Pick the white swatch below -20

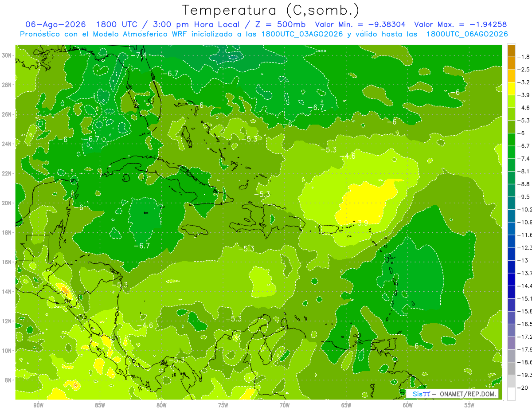[x=511, y=394]
